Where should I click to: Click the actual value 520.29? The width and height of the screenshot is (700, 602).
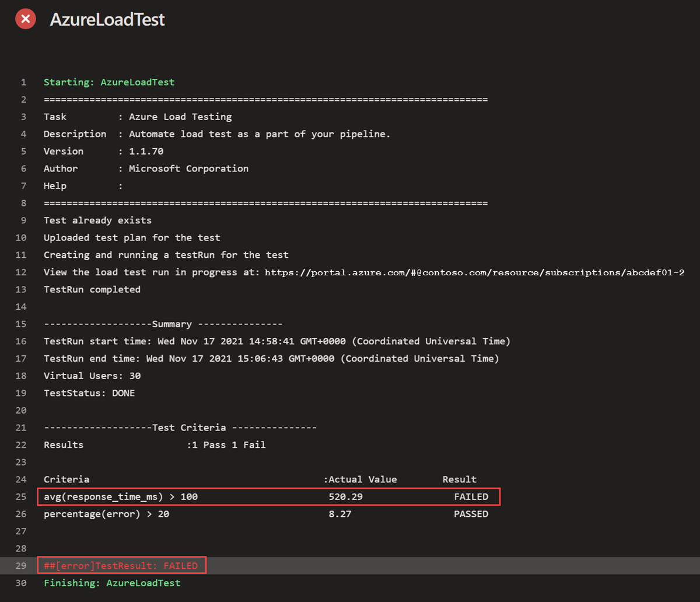[x=346, y=497]
